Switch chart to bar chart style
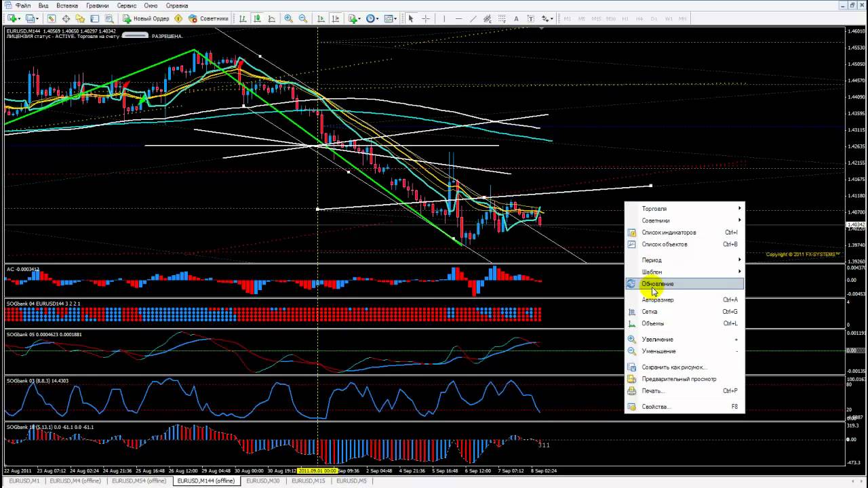Screen dimensions: 868x488 pyautogui.click(x=242, y=19)
